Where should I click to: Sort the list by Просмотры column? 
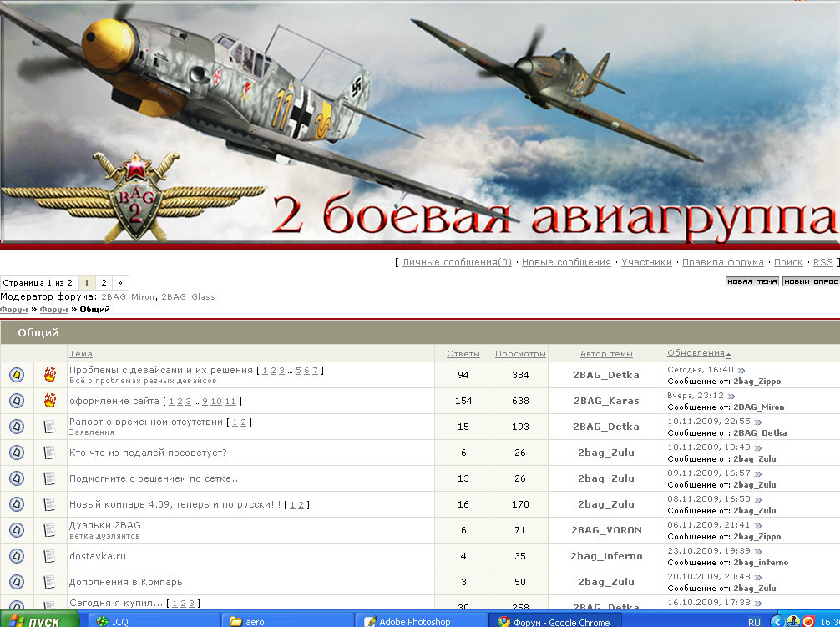point(520,354)
